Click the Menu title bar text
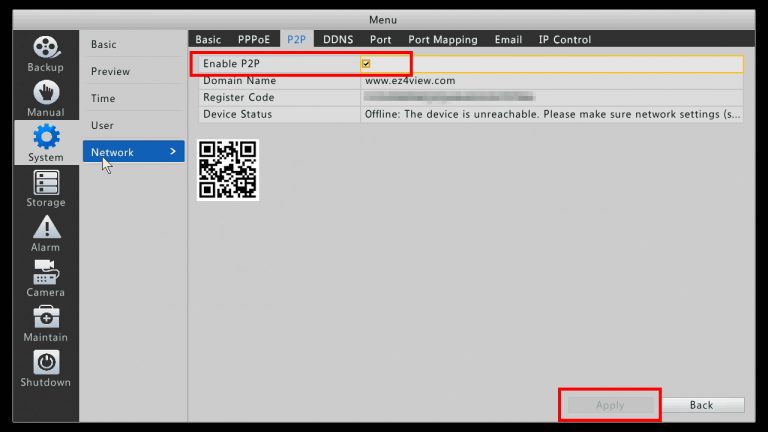768x432 pixels. click(x=383, y=20)
